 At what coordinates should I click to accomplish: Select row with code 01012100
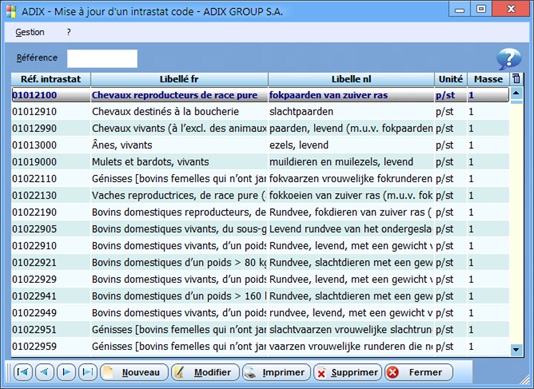point(260,95)
